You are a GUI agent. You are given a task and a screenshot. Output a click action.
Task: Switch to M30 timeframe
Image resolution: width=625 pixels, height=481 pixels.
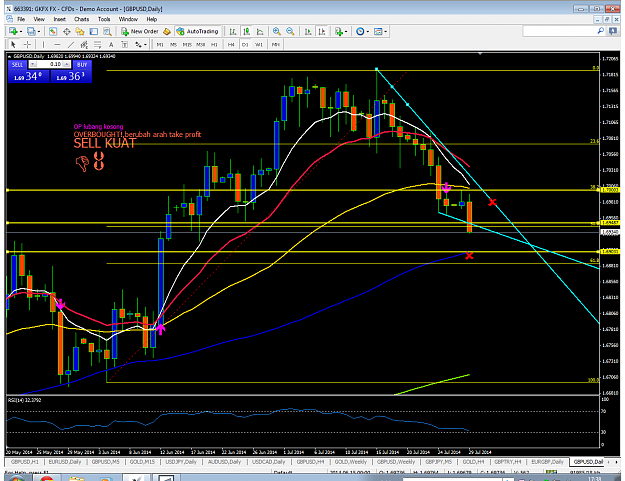pos(200,45)
